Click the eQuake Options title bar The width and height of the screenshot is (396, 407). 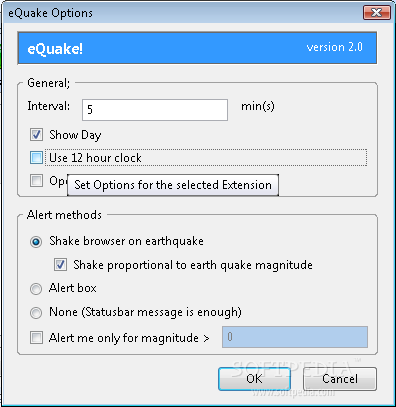183,13
